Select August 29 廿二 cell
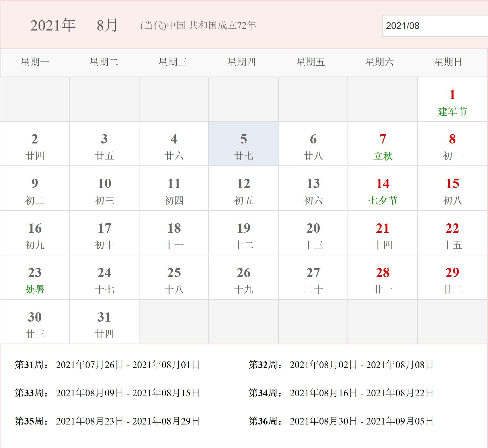 tap(452, 277)
